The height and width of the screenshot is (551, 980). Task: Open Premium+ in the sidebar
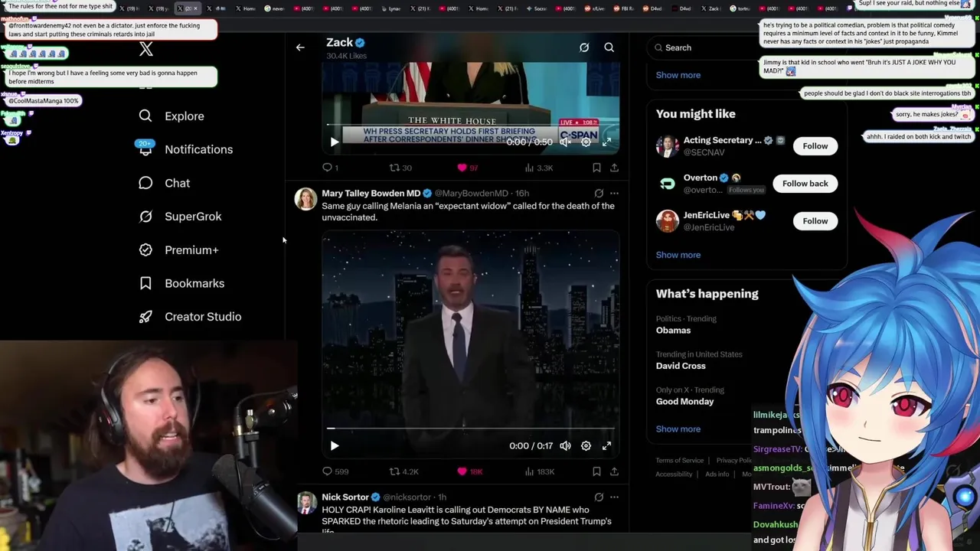point(178,250)
